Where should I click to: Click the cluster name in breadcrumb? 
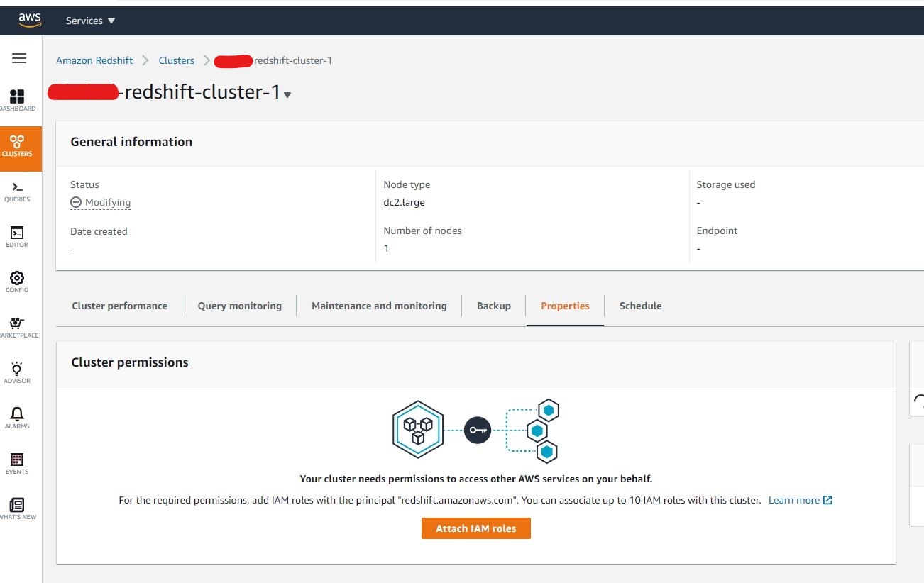point(273,60)
